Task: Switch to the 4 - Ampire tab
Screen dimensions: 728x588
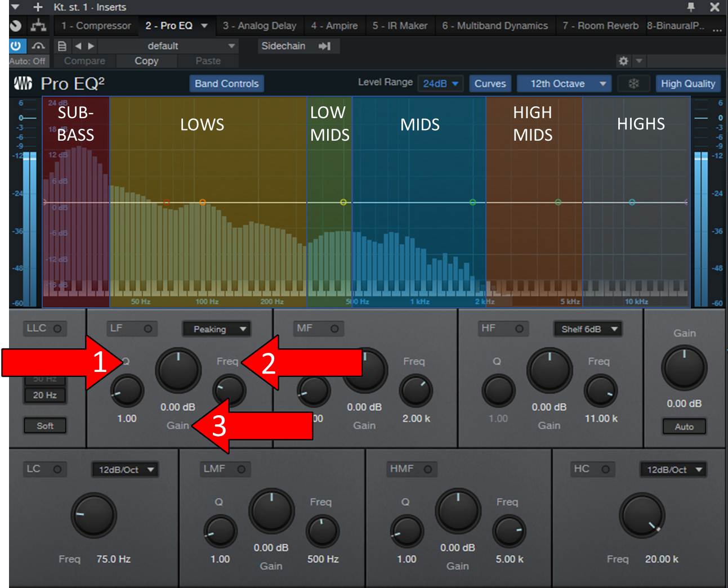Action: pos(334,26)
